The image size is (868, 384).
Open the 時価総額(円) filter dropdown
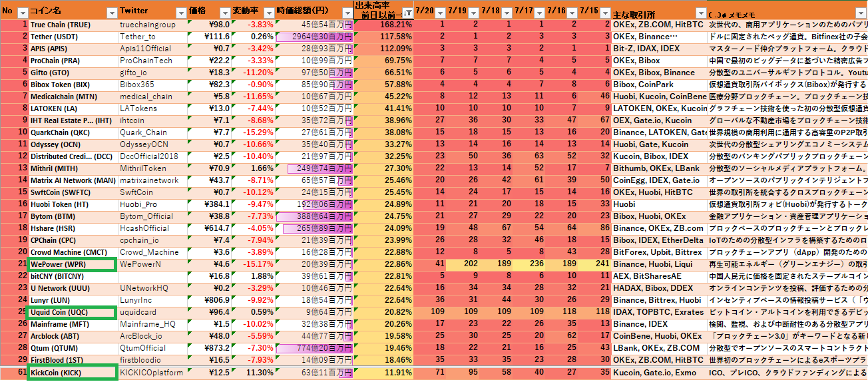point(346,13)
